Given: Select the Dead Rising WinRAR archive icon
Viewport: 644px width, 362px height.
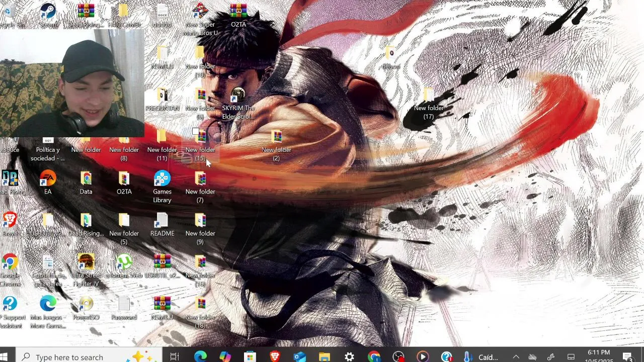Looking at the screenshot, I should pyautogui.click(x=86, y=15).
